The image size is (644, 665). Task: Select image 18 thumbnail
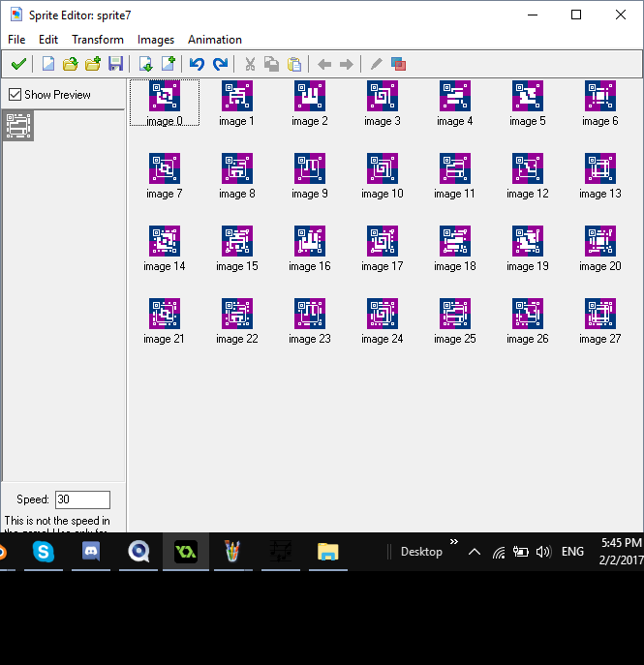(455, 241)
